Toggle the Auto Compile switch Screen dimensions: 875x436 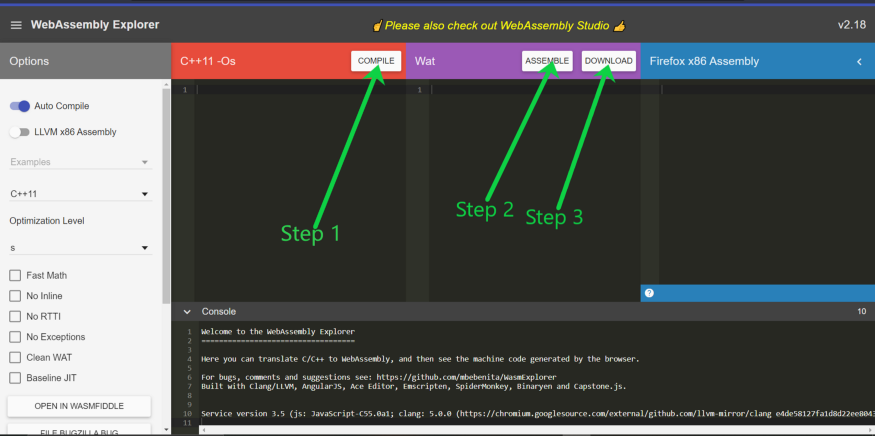click(x=20, y=106)
